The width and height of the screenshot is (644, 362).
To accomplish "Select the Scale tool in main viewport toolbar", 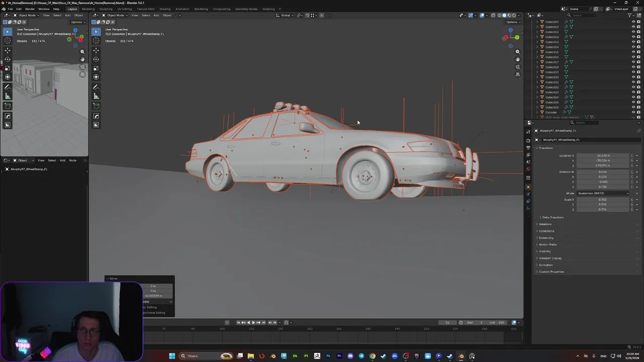I will coord(96,68).
